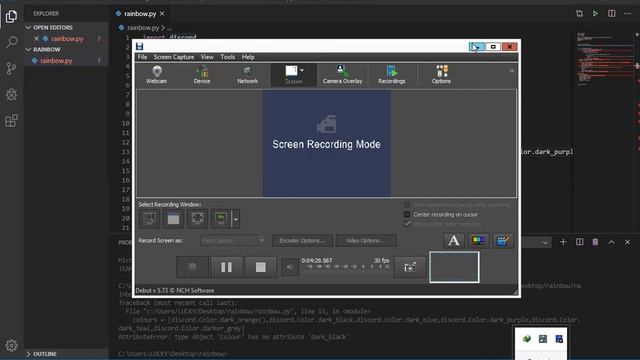
Task: Expand the Debut toolbar overflow chevron
Action: 511,71
